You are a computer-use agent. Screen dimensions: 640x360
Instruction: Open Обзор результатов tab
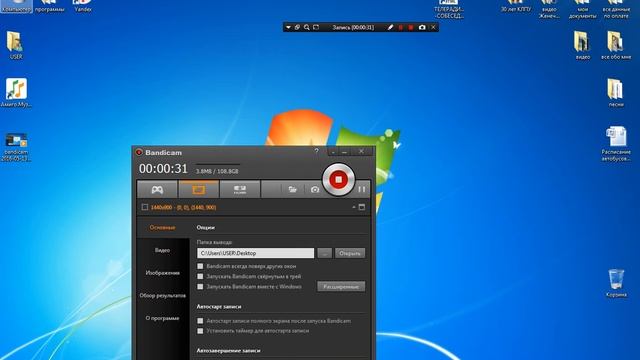coord(162,296)
